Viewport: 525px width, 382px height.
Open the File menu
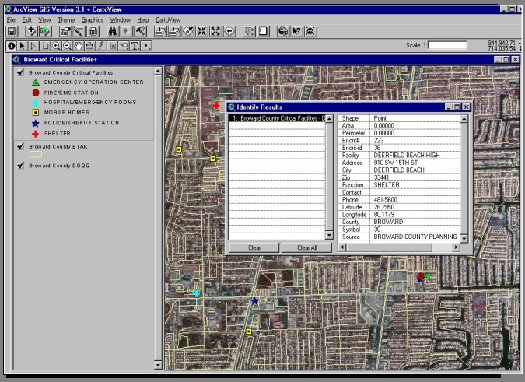pyautogui.click(x=11, y=20)
